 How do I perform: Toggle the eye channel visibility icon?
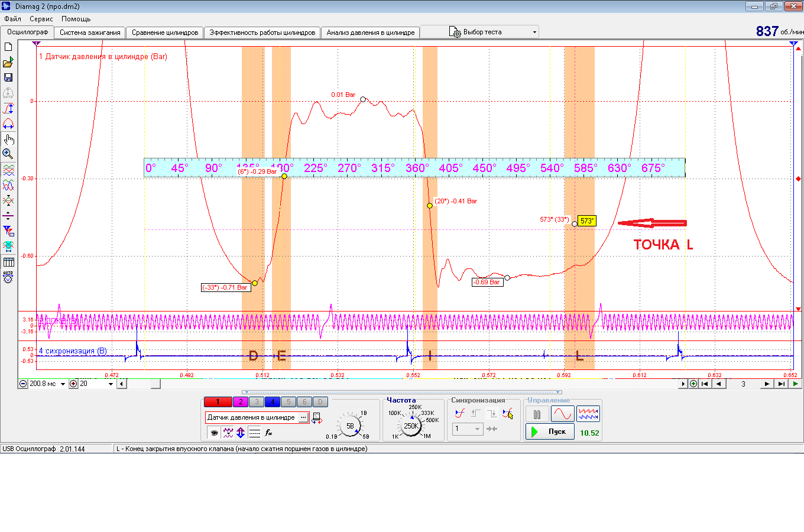coord(214,433)
